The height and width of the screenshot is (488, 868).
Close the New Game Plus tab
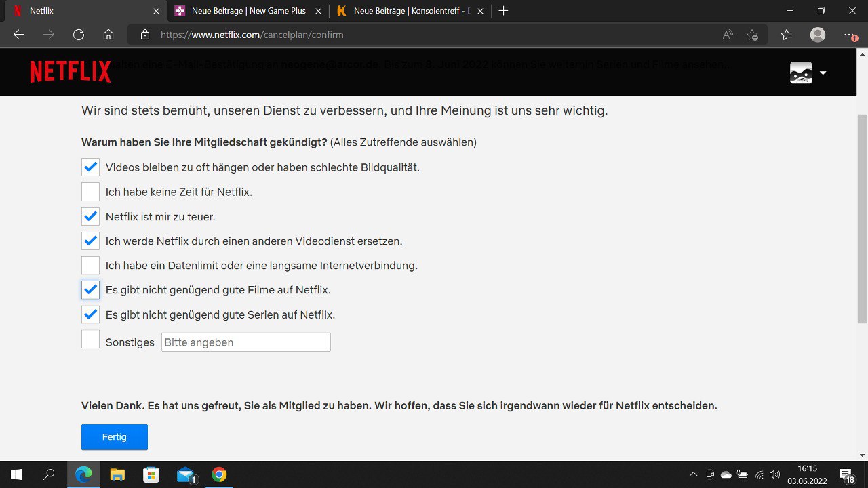tap(317, 11)
